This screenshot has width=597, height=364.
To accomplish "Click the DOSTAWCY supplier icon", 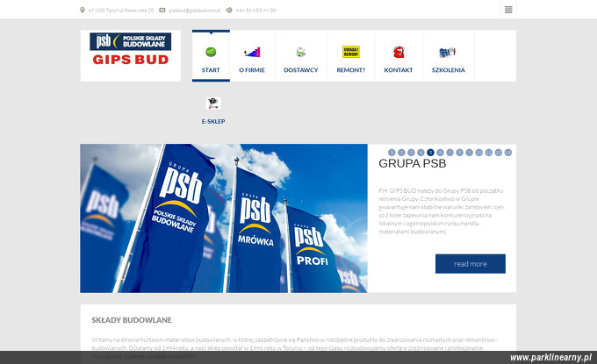I will pos(301,52).
